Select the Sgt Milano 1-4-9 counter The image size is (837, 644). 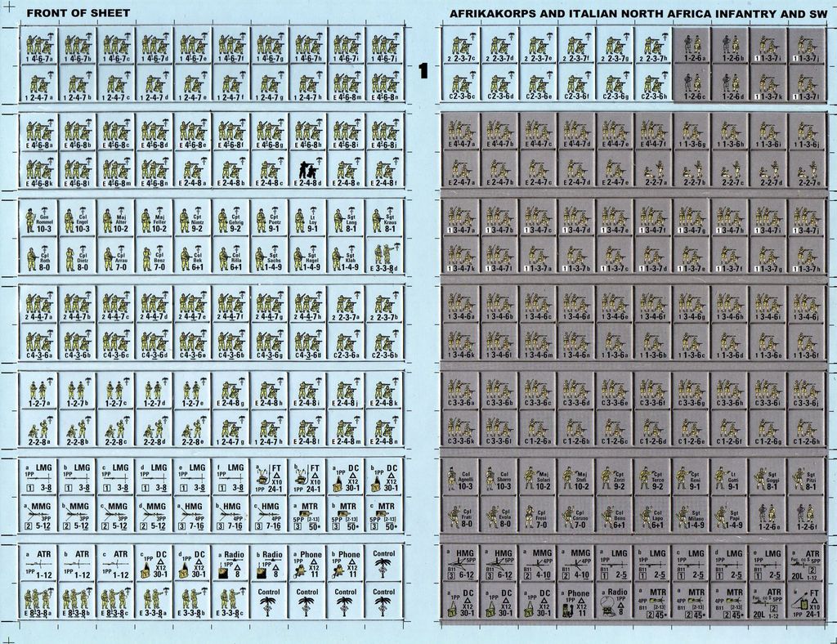(x=692, y=517)
